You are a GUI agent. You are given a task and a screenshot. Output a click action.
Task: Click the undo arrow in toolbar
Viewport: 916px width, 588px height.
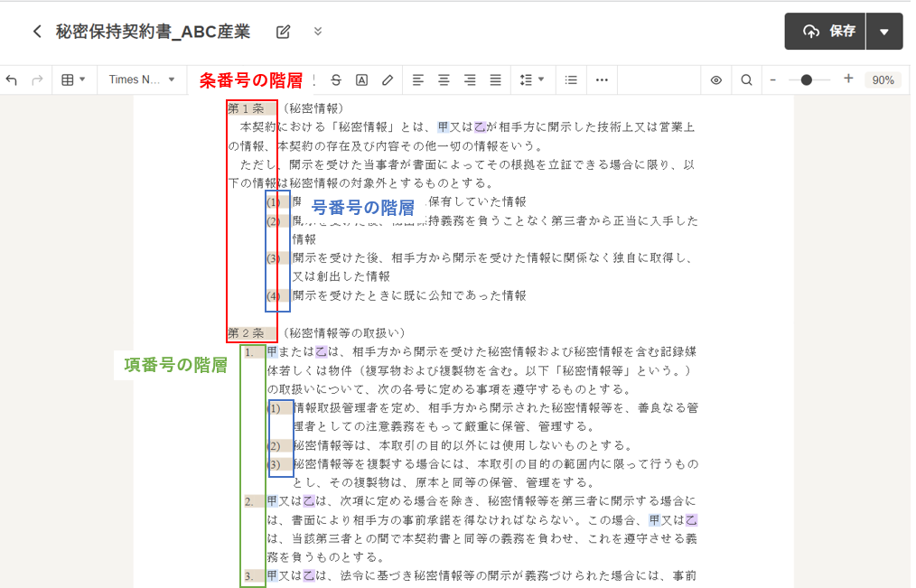coord(12,79)
